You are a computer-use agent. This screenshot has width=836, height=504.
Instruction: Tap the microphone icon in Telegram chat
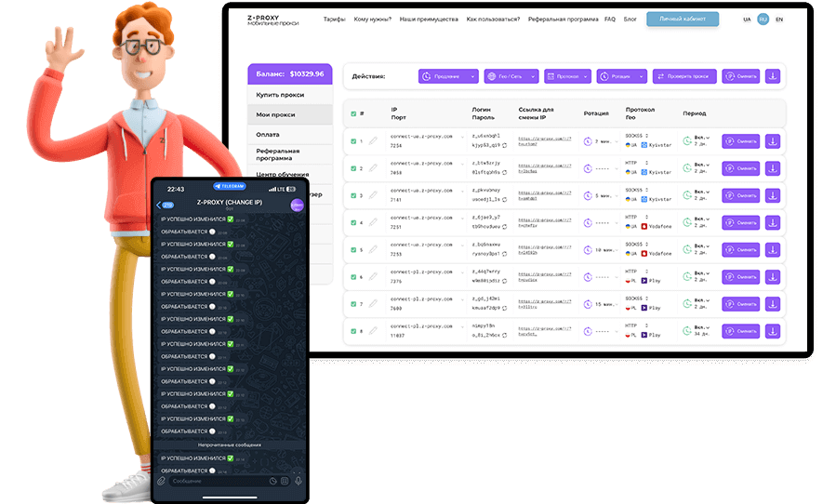298,481
